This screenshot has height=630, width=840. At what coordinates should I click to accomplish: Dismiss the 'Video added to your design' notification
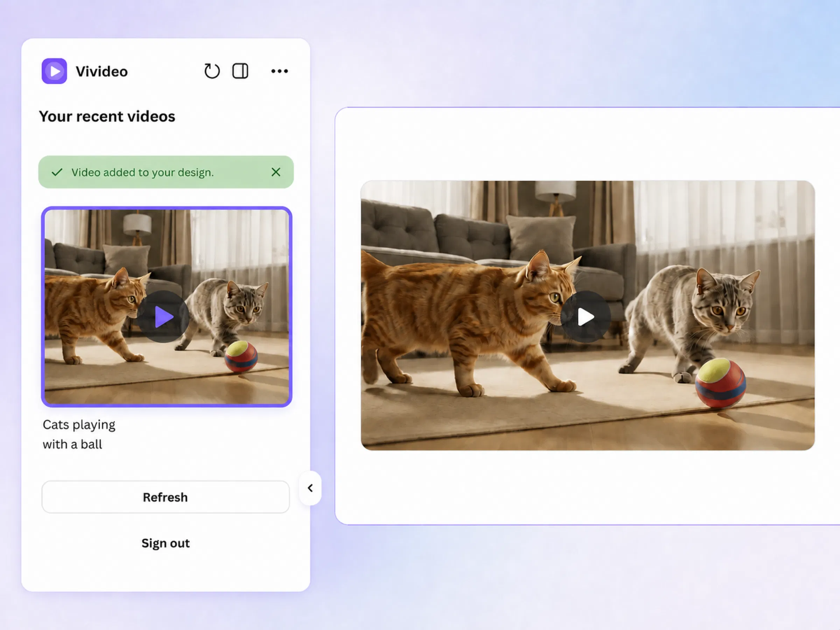click(x=276, y=173)
